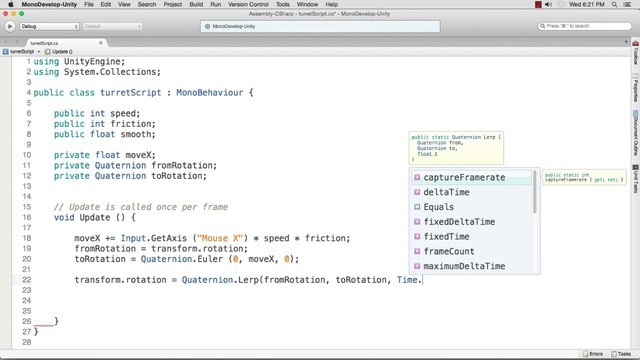Image resolution: width=640 pixels, height=360 pixels.
Task: Click the red status icon in menu bar
Action: 538,4
